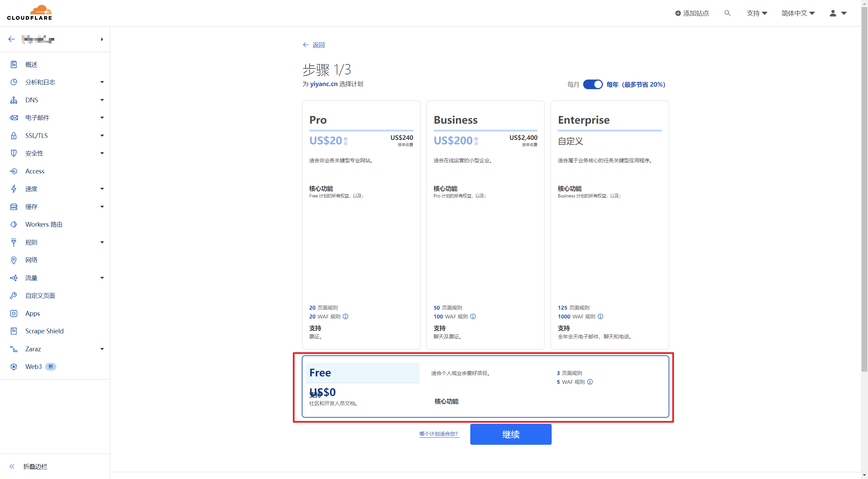The image size is (868, 479).
Task: Select the Enterprise plan card
Action: coord(610,225)
